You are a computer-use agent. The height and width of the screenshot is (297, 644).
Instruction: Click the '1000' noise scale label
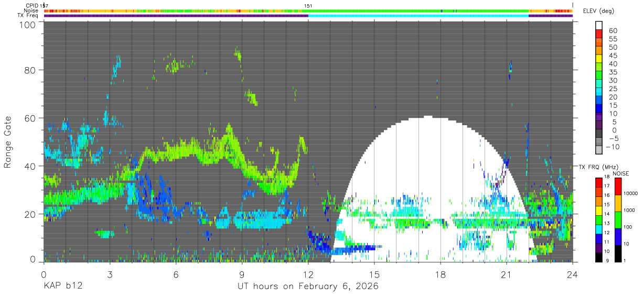coord(629,210)
